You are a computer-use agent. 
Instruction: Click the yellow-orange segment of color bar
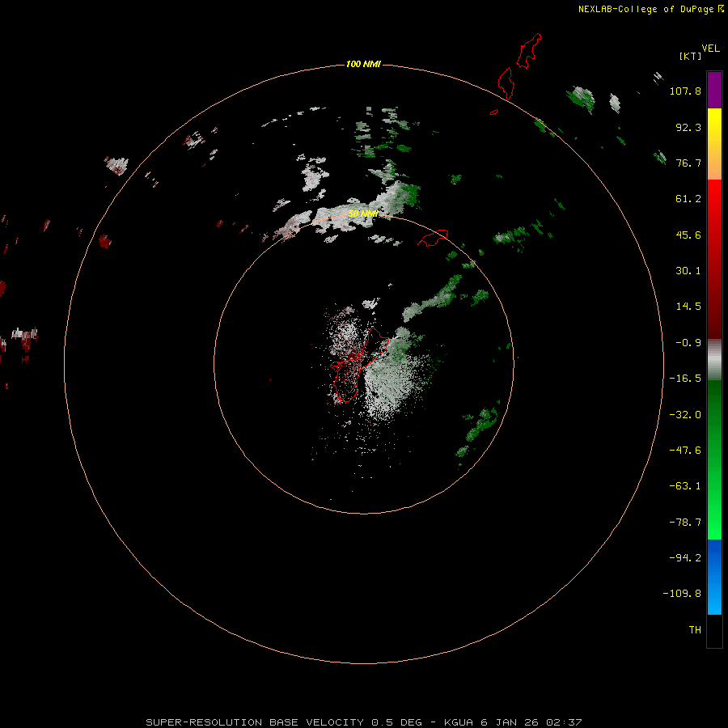[714, 144]
